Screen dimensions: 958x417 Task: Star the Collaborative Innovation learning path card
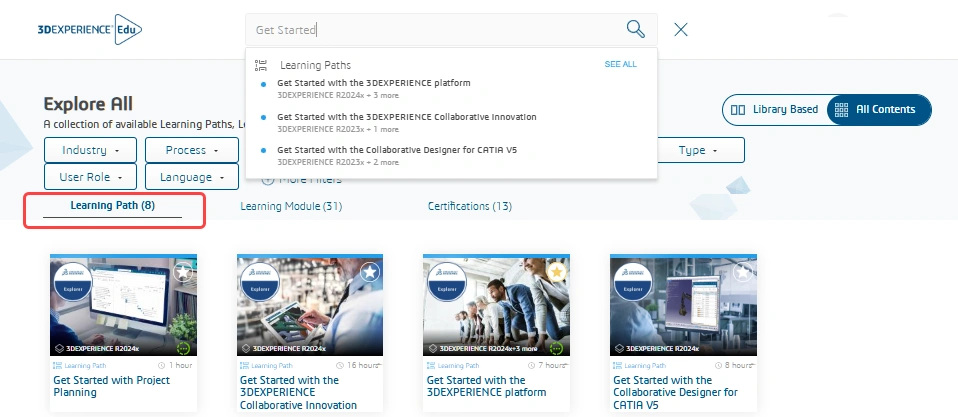pyautogui.click(x=370, y=272)
